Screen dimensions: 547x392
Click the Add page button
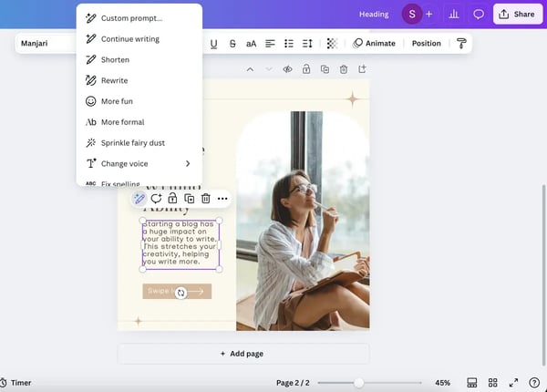(x=243, y=354)
